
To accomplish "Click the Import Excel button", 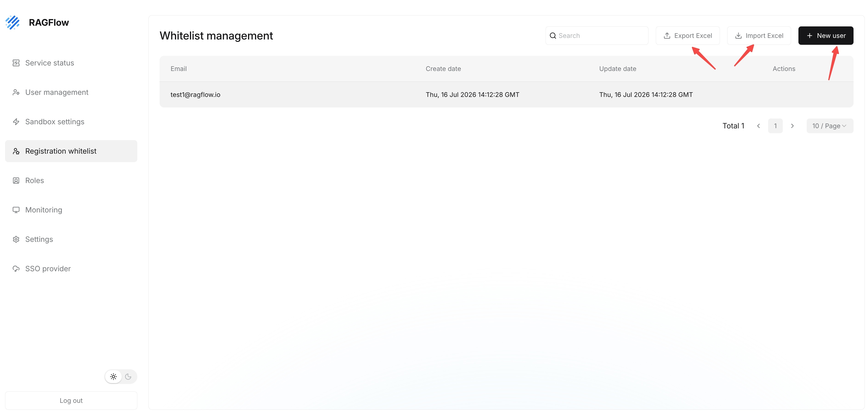I will (x=759, y=36).
